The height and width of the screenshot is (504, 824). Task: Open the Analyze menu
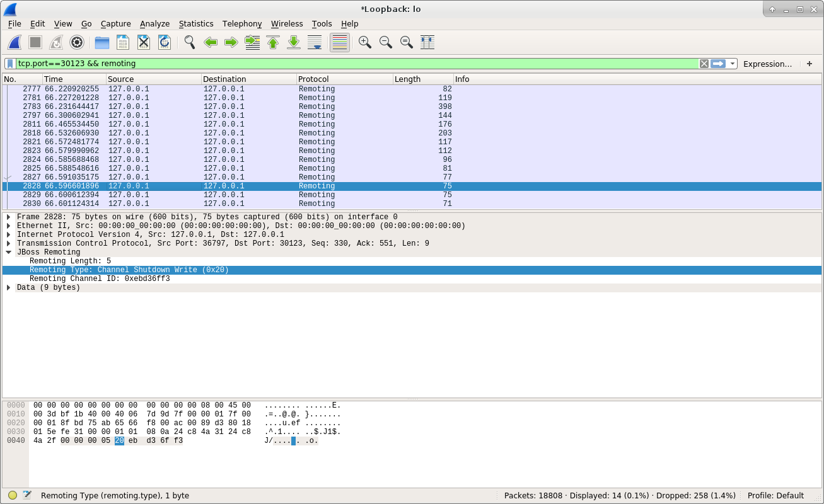click(x=155, y=23)
